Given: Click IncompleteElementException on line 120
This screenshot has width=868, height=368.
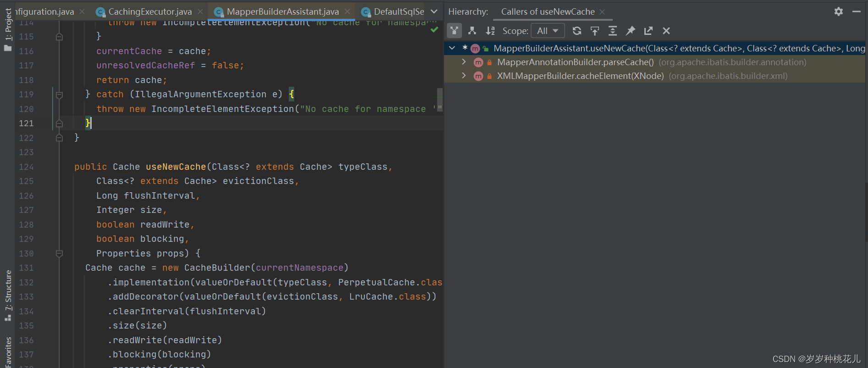Looking at the screenshot, I should [223, 109].
